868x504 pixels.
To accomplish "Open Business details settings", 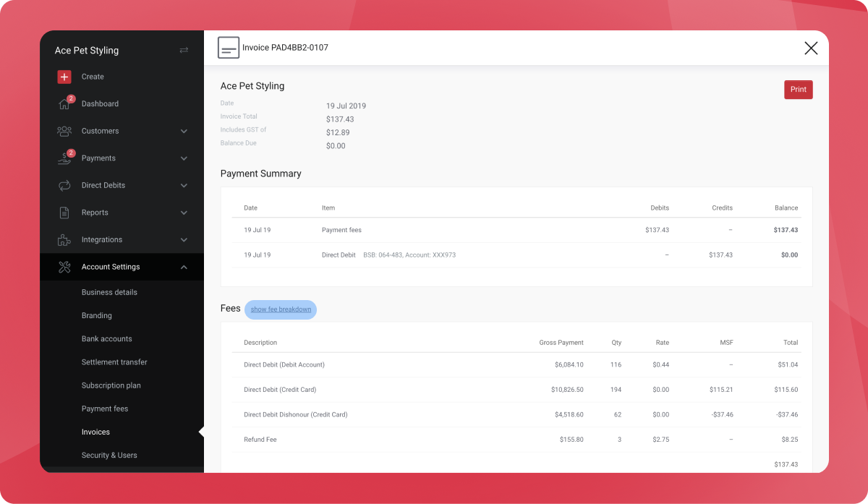I will coord(109,292).
